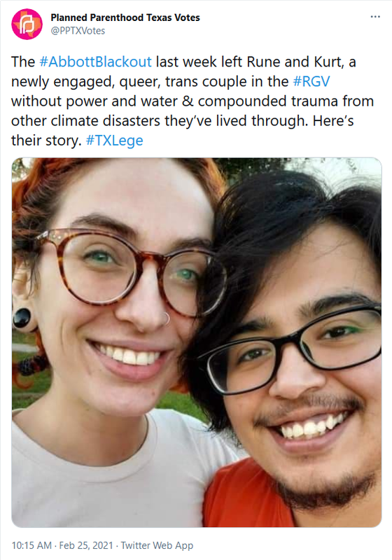The width and height of the screenshot is (392, 560).
Task: Click the tweet text starting with 'The'
Action: pos(192,101)
